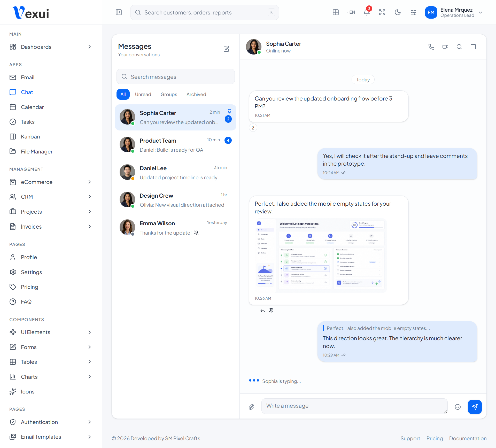Image resolution: width=496 pixels, height=448 pixels.
Task: Unmute Emma Wilson conversation bell icon
Action: 196,233
